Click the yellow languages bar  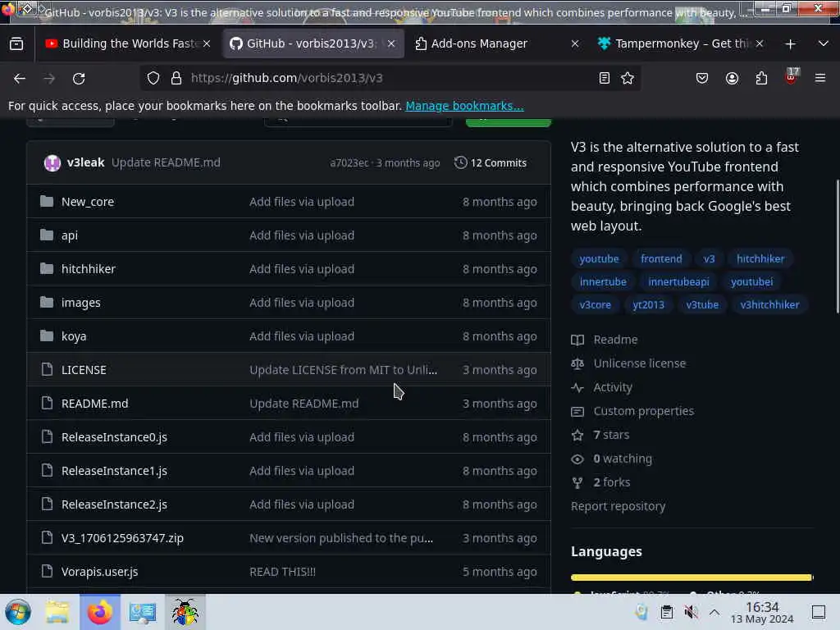tap(692, 577)
